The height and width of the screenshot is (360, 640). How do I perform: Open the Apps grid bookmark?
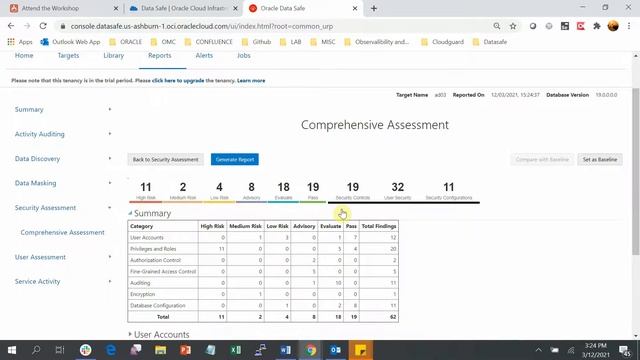20,42
